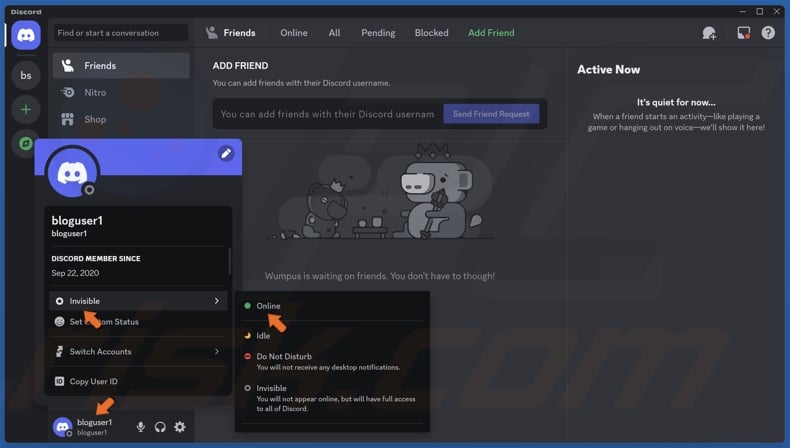Click the New Group DM icon
Screen dimensions: 790x448
[x=709, y=33]
